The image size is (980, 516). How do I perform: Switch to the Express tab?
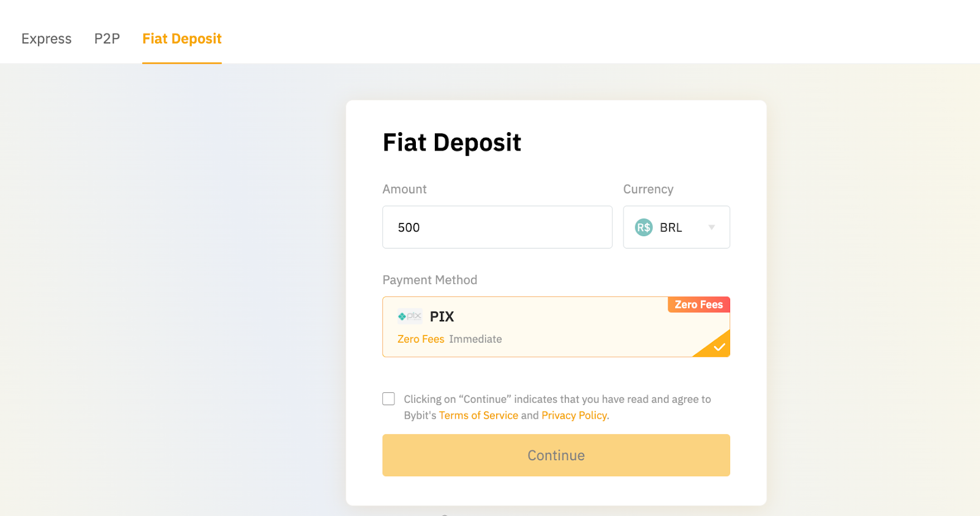(x=47, y=39)
